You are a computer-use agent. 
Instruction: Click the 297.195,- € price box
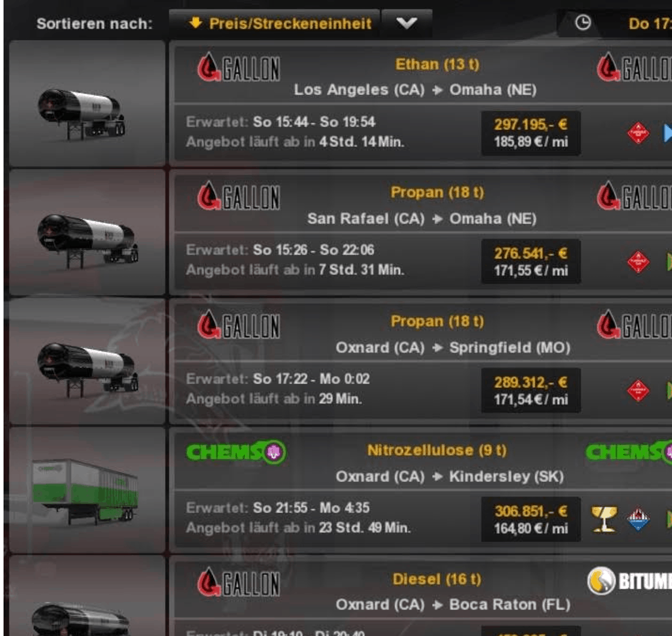(531, 133)
